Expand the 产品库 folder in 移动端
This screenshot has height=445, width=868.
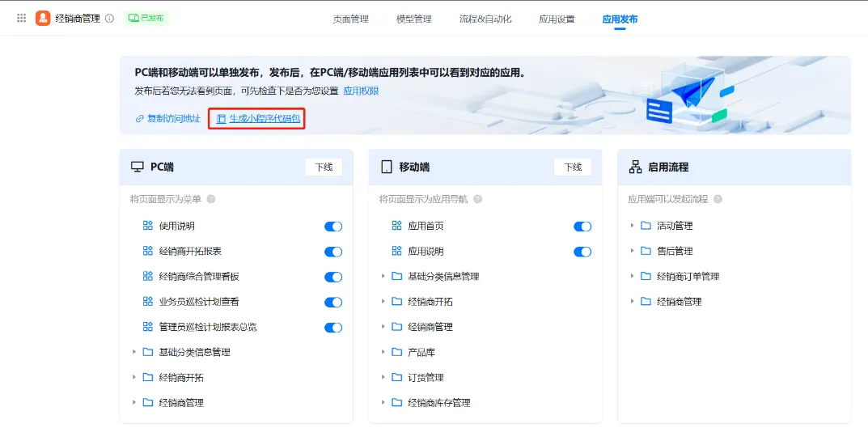click(x=383, y=353)
